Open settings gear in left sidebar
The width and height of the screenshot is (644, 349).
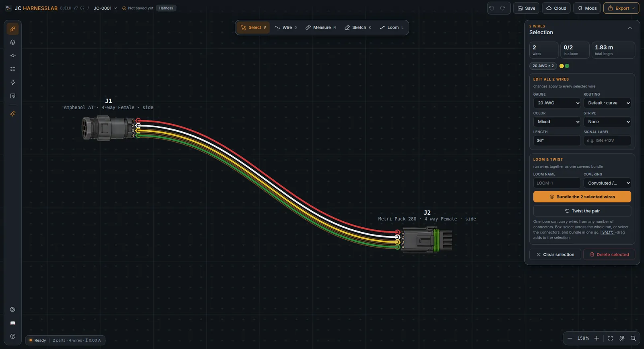(13, 310)
